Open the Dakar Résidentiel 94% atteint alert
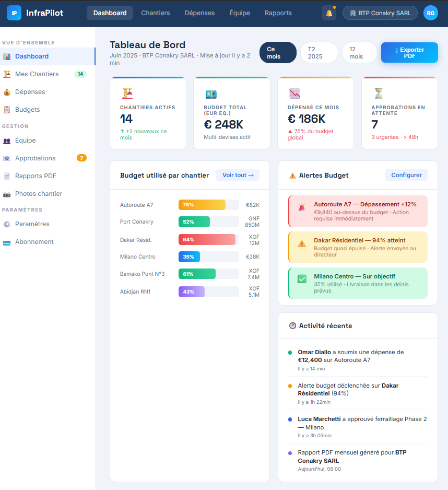448x490 pixels. tap(358, 247)
